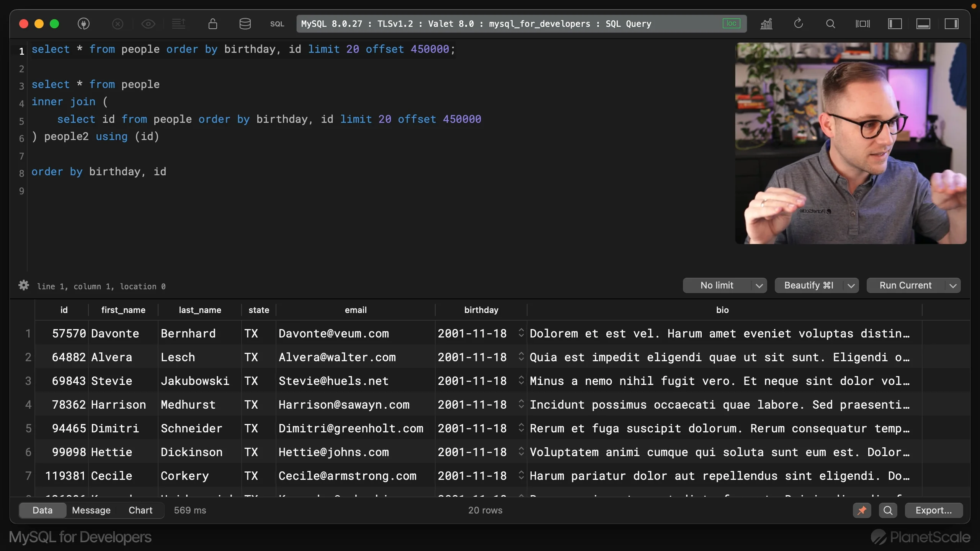Click the database cylinder icon
Screen dimensions: 980x551
[245, 24]
